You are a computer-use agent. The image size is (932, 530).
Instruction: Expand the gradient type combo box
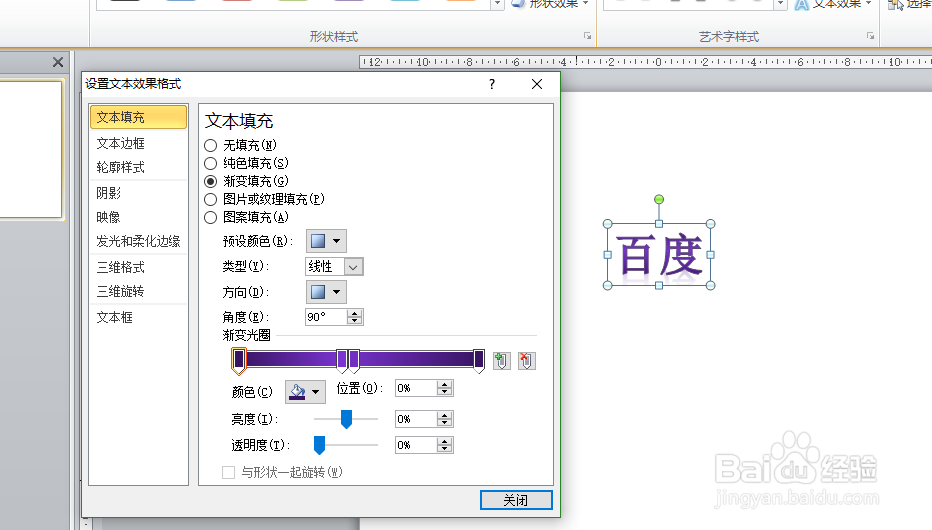click(x=353, y=267)
